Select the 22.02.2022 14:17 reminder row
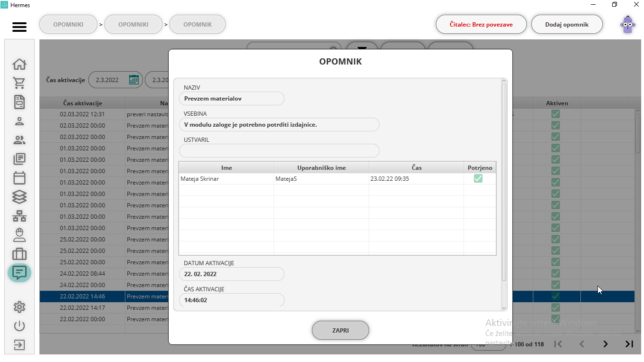The image size is (644, 362). click(x=337, y=307)
